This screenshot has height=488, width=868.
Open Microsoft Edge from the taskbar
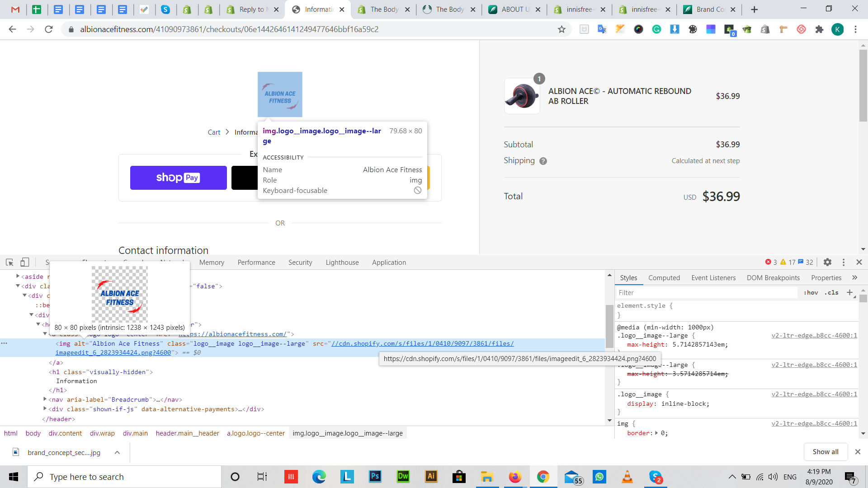pyautogui.click(x=319, y=477)
